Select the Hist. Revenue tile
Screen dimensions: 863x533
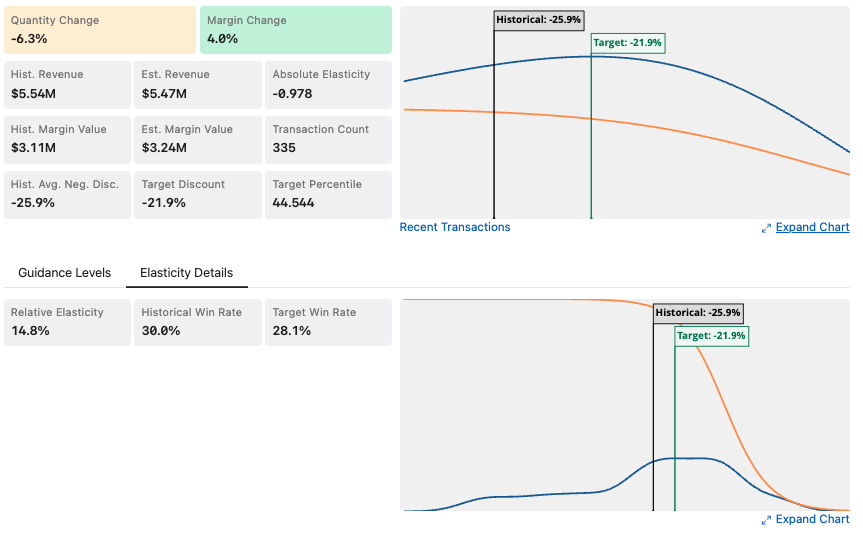67,84
